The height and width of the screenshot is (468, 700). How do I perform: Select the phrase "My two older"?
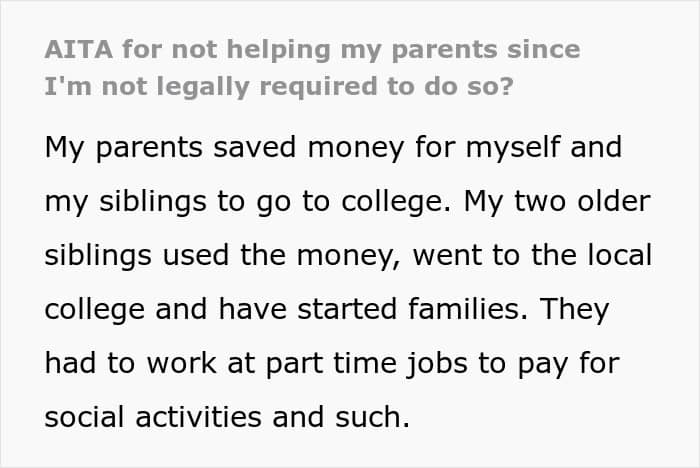pyautogui.click(x=557, y=201)
